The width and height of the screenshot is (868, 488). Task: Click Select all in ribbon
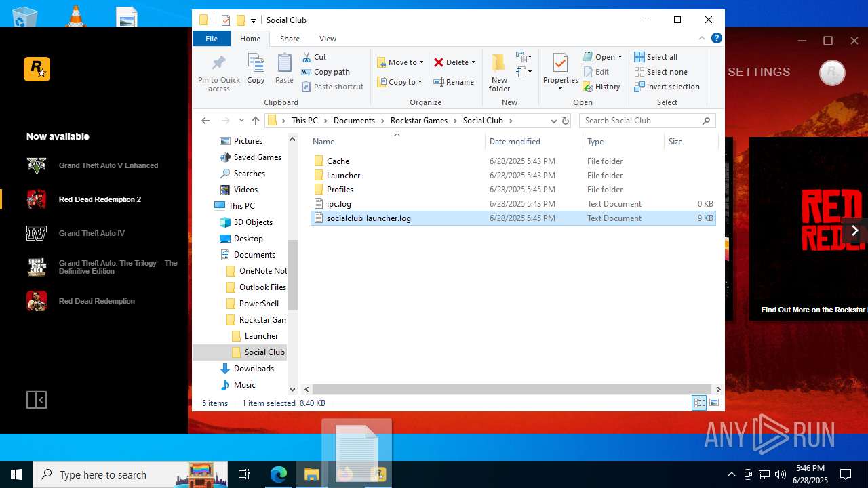pyautogui.click(x=656, y=57)
